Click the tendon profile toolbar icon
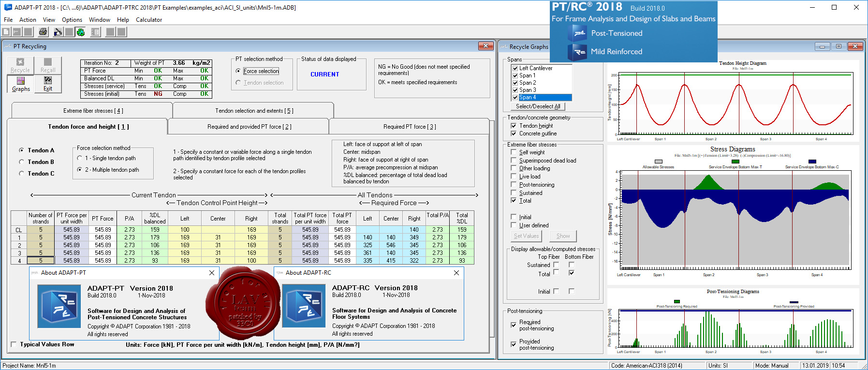Screen dimensions: 868x370 tap(17, 32)
